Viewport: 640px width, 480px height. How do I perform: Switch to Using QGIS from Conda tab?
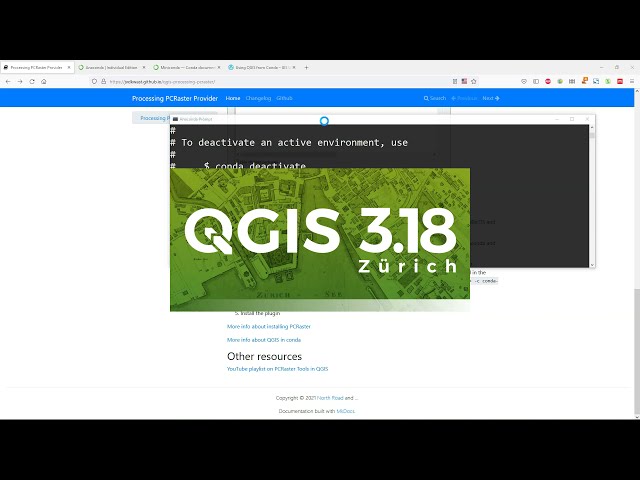click(261, 67)
